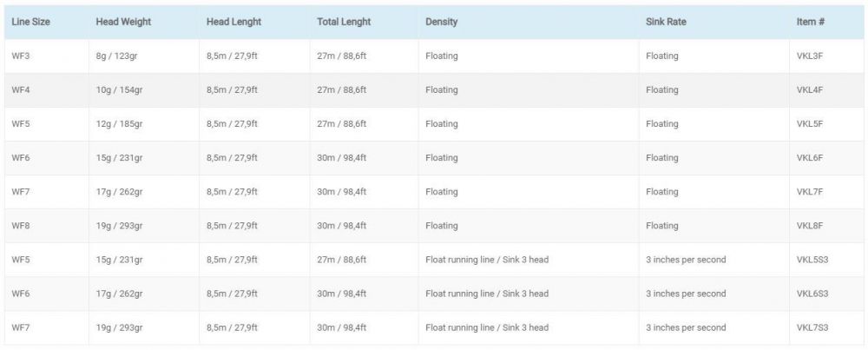This screenshot has height=350, width=868.
Task: Click the Head Lenght column header
Action: (233, 22)
